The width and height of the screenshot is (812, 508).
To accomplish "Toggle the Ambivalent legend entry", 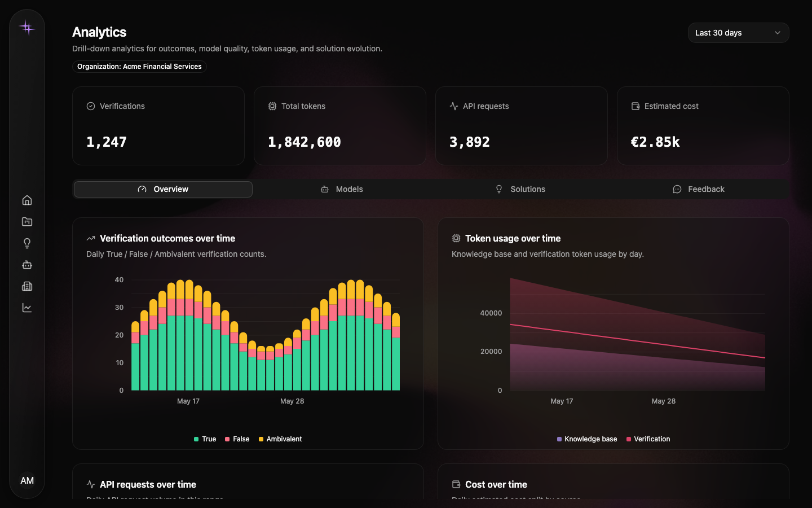I will click(280, 439).
